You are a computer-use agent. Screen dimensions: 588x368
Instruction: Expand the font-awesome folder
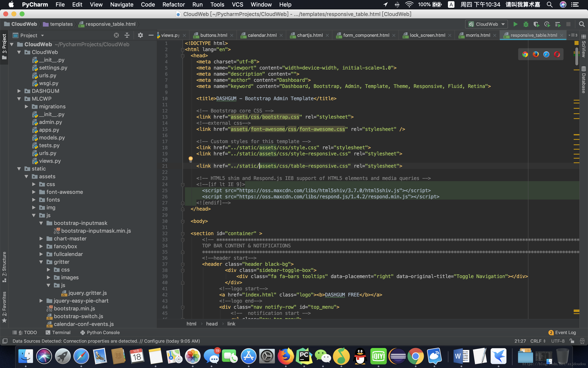(34, 192)
